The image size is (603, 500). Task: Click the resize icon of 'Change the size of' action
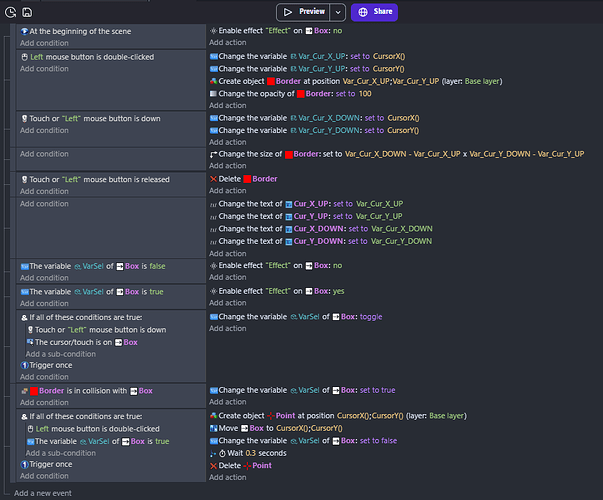[x=214, y=154]
